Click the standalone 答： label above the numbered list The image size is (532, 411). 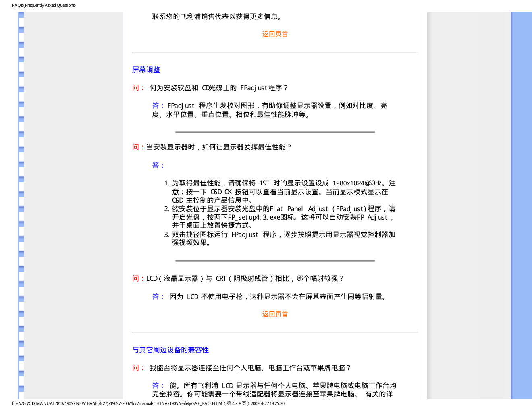[158, 166]
